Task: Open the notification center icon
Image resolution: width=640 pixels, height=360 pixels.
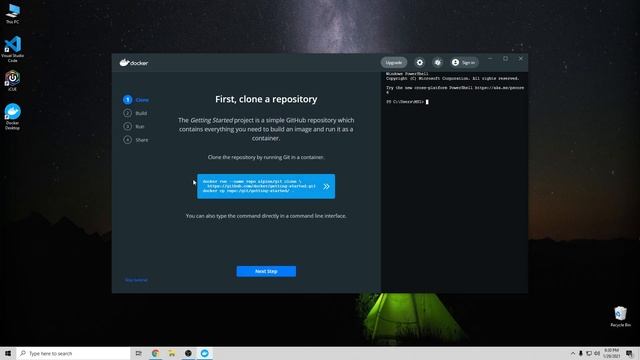Action: pos(629,353)
